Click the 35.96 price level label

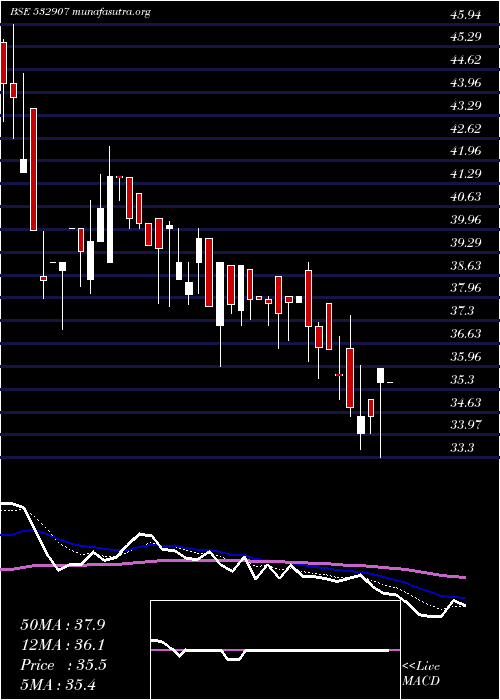[x=466, y=357]
